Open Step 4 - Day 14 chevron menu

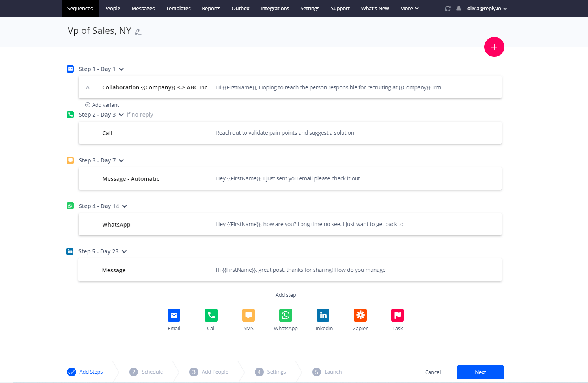pyautogui.click(x=125, y=206)
